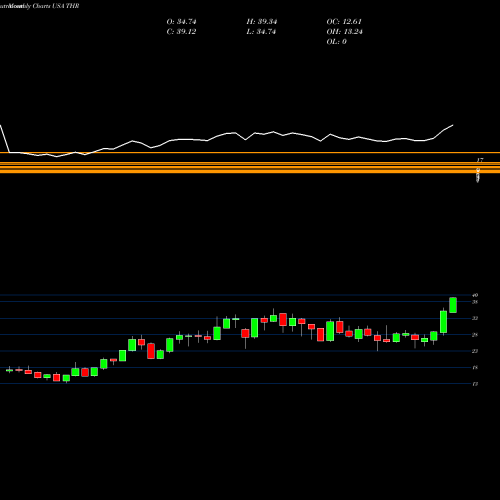
Task: Select the 'OC: 12.61' reading
Action: (344, 22)
